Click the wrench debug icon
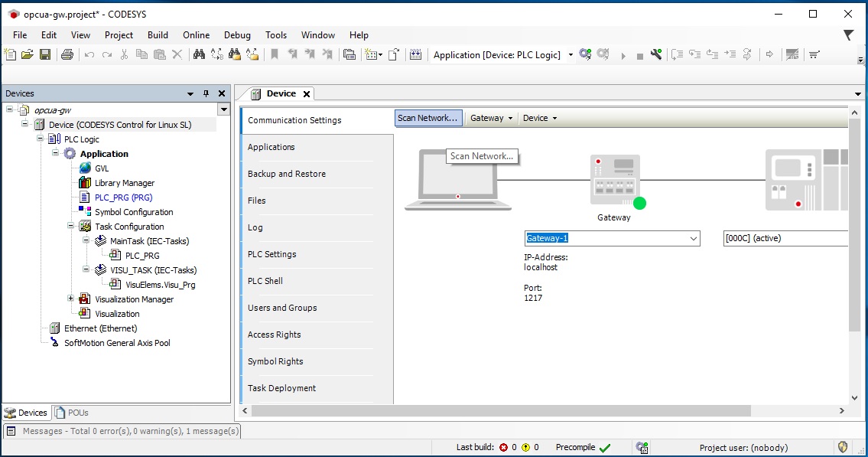The width and height of the screenshot is (868, 457). (x=656, y=54)
